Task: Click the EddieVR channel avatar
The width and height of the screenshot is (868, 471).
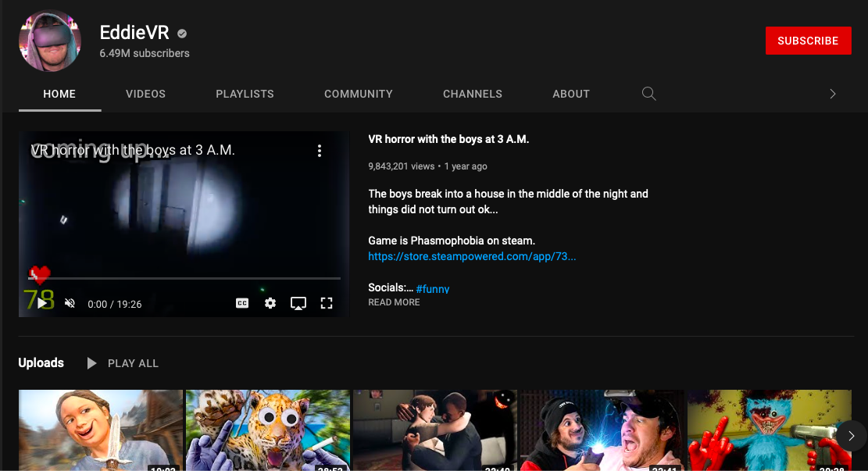Action: [x=50, y=41]
